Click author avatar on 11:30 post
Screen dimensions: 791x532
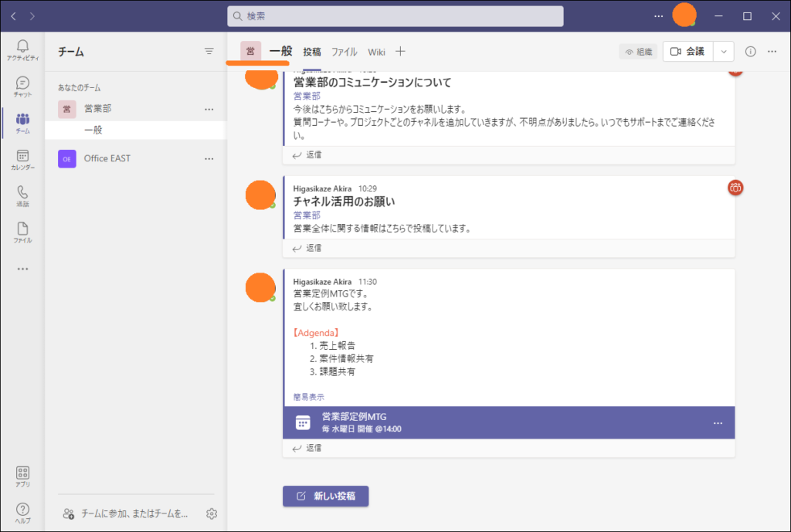click(260, 287)
